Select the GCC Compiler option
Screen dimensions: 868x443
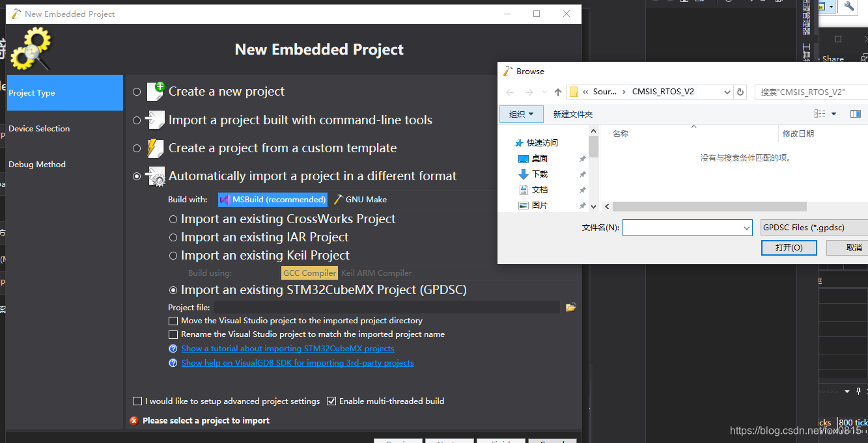[x=310, y=273]
